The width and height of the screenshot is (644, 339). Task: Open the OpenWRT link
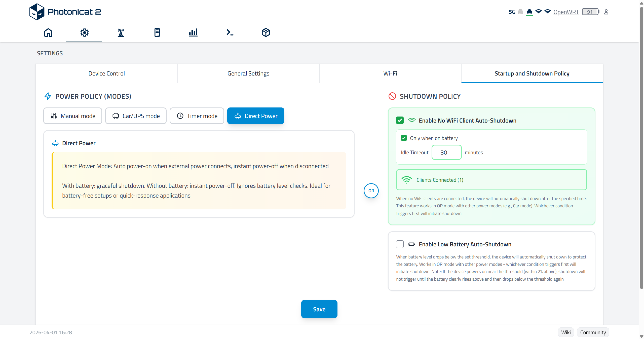coord(566,12)
